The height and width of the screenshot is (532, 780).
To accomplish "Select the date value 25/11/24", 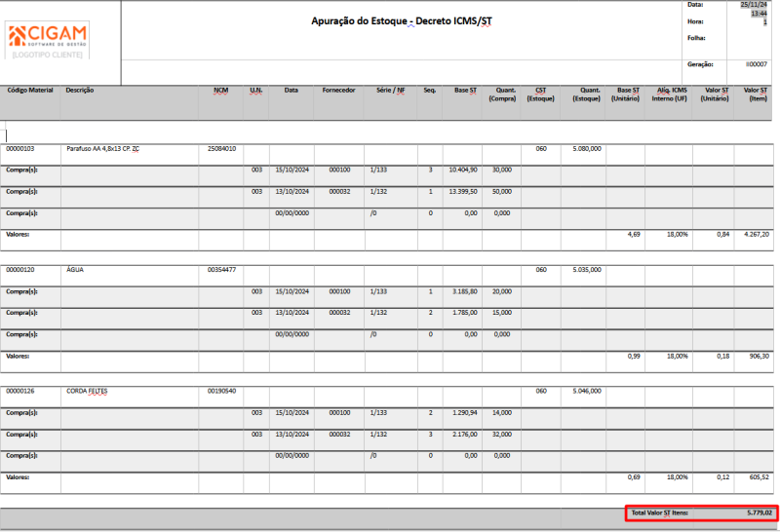I will coord(754,5).
